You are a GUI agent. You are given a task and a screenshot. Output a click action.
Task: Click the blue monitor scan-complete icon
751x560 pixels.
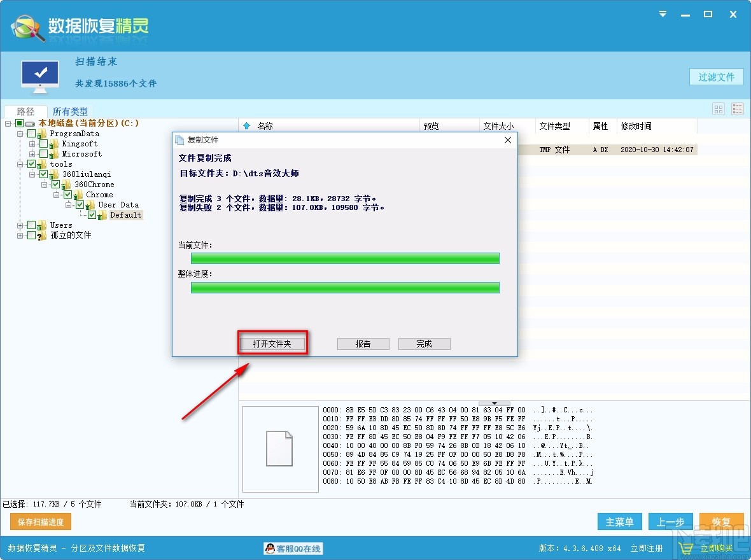click(39, 74)
